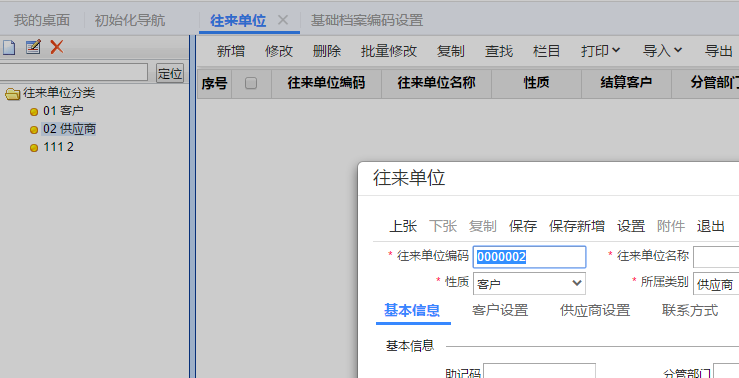
Task: Click the 栏目 toolbar button
Action: click(x=547, y=51)
